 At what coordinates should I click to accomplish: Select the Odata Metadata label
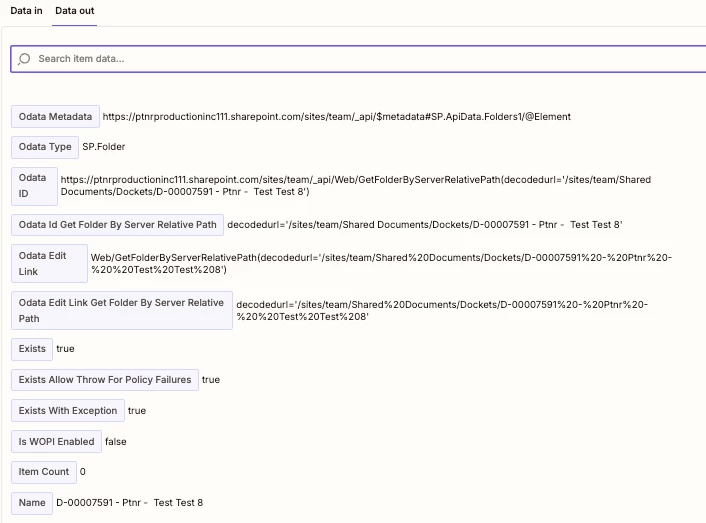(x=55, y=117)
